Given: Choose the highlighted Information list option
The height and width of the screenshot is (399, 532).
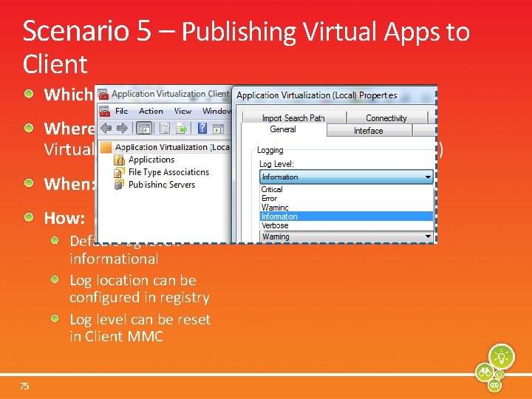Looking at the screenshot, I should [347, 216].
